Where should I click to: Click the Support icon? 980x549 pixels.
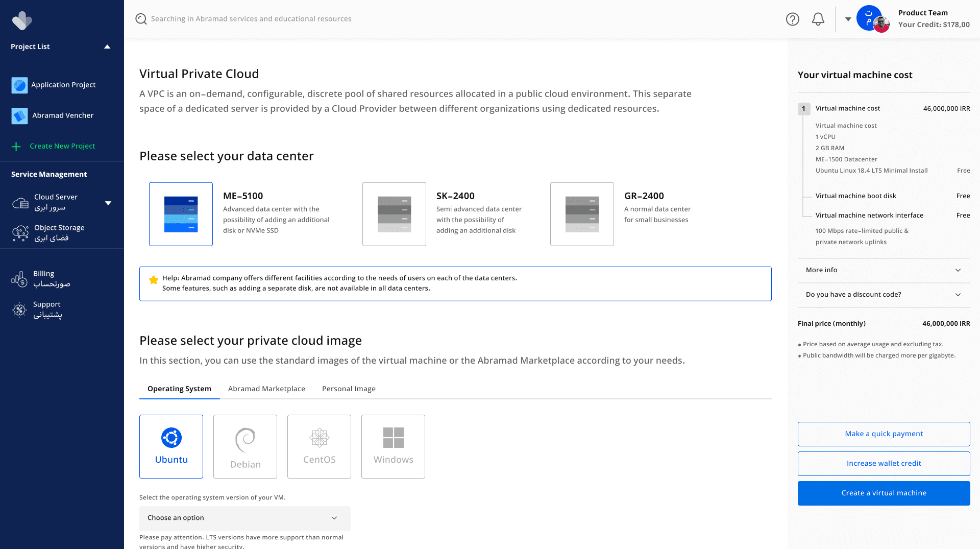pyautogui.click(x=19, y=309)
